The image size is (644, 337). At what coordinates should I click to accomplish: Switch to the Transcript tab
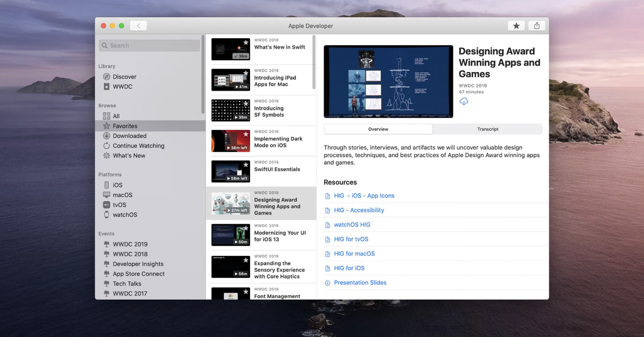[x=487, y=129]
